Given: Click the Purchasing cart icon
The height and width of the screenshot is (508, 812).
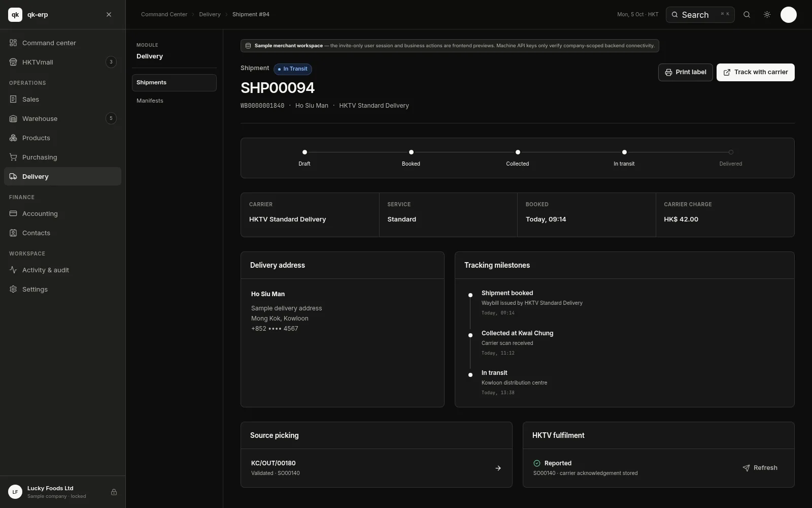Looking at the screenshot, I should (x=13, y=157).
